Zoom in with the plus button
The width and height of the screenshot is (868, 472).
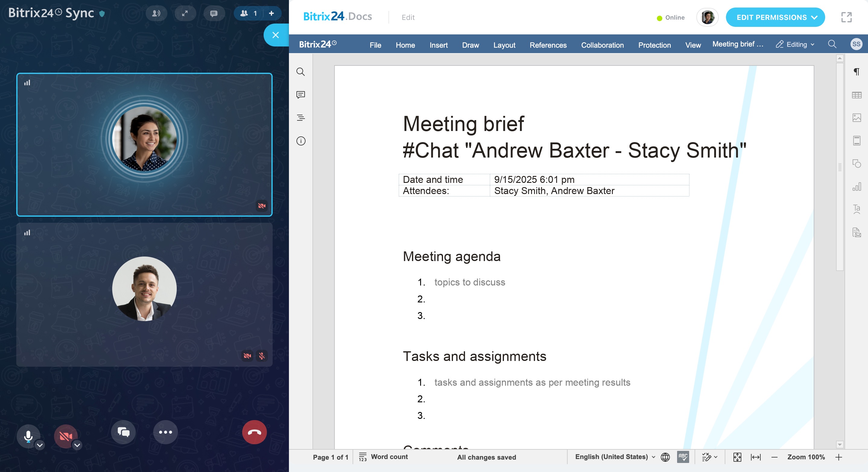(839, 457)
